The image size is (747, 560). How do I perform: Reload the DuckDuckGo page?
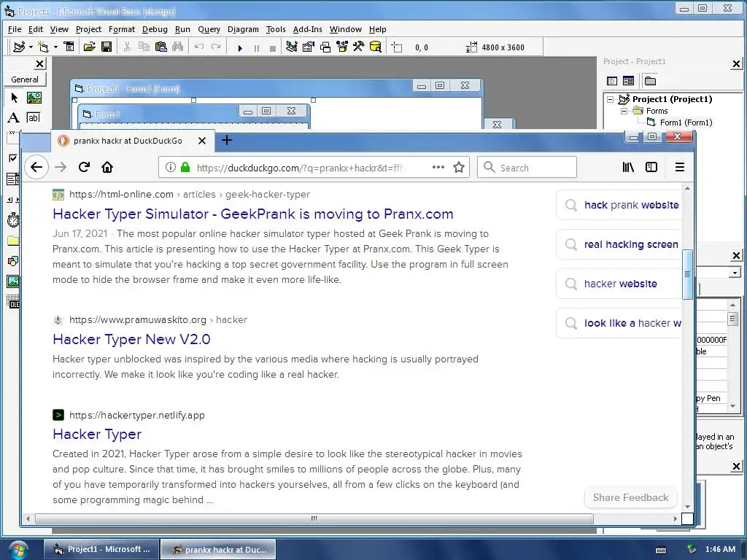[x=85, y=167]
